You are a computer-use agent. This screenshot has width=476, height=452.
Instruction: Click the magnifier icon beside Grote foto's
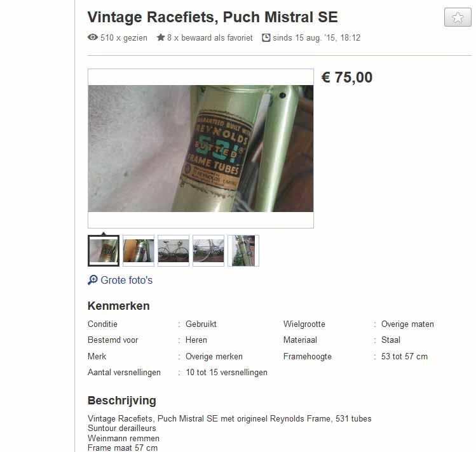(93, 280)
